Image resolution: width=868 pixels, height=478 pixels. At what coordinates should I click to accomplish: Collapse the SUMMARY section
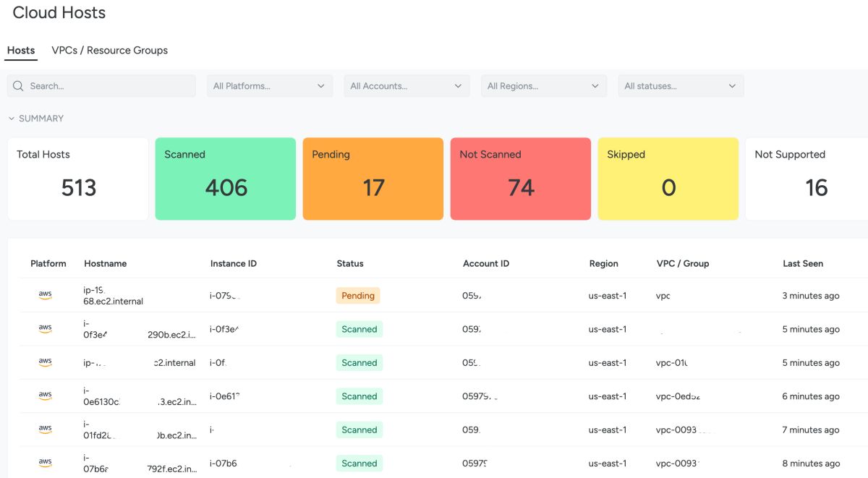tap(36, 119)
